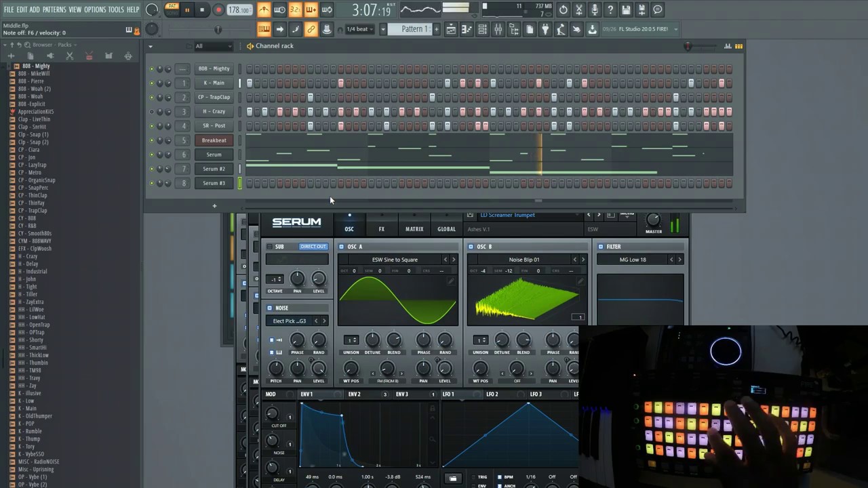Toggle the multilink to controllers icon
Image resolution: width=868 pixels, height=488 pixels.
point(326,29)
